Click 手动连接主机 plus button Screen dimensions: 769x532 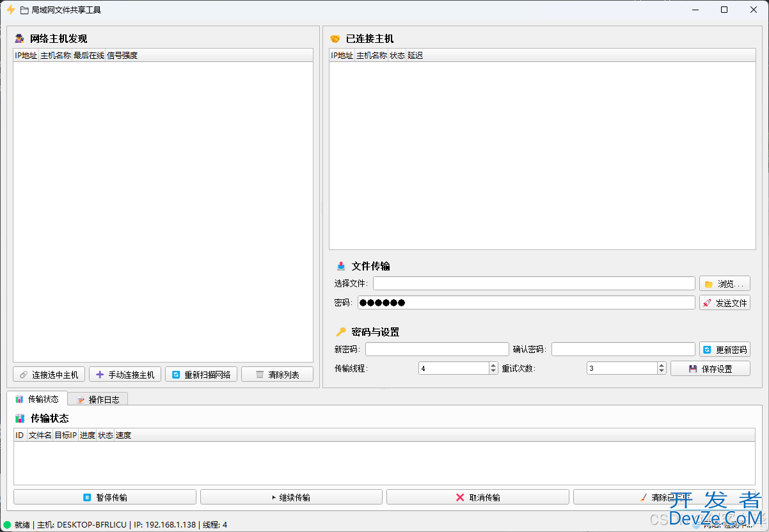click(125, 375)
